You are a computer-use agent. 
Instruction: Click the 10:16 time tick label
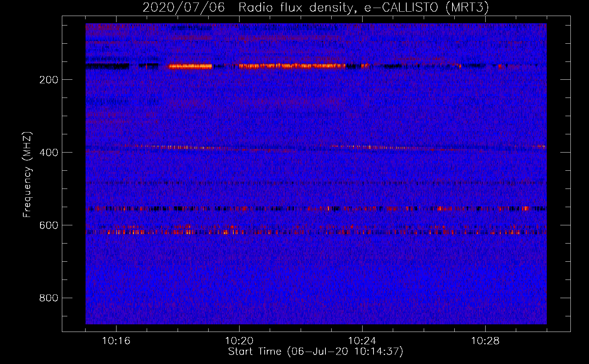116,341
